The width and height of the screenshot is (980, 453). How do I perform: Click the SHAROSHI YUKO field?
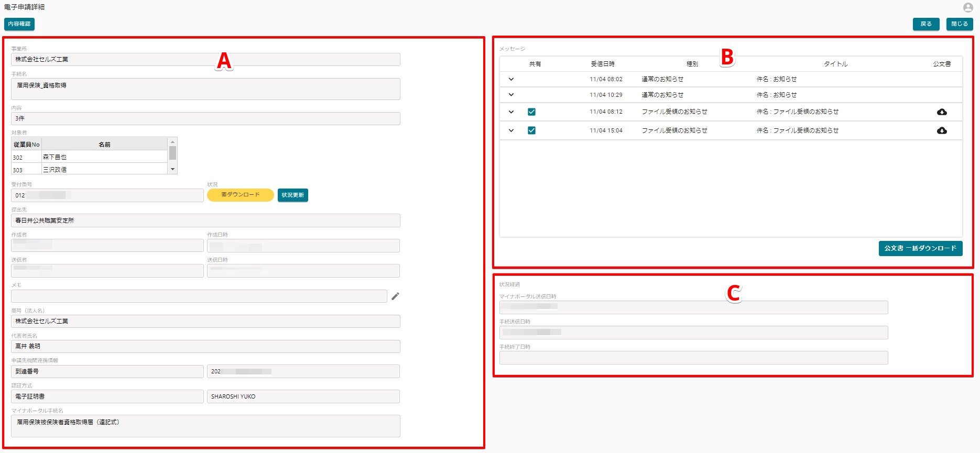[x=303, y=396]
